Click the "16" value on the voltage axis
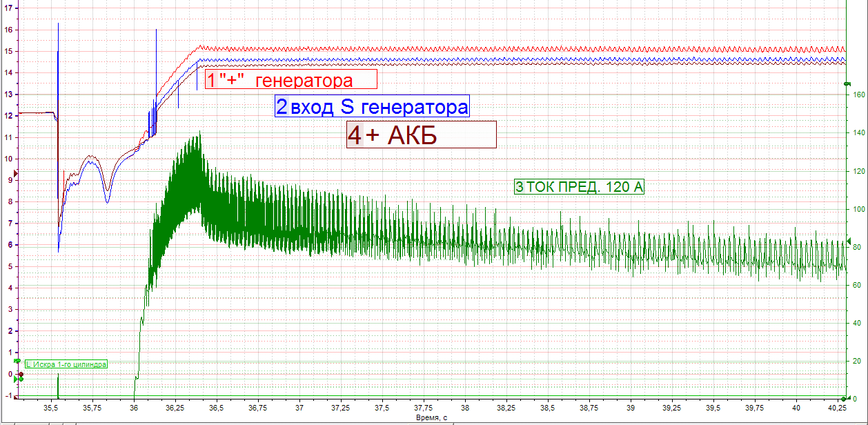The width and height of the screenshot is (868, 425). point(8,30)
